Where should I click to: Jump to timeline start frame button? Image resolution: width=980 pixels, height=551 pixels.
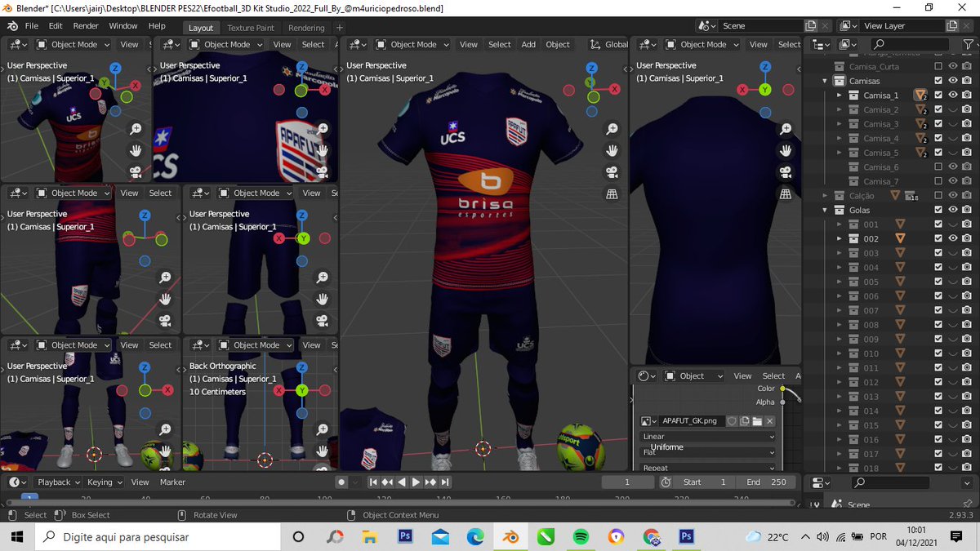click(373, 482)
